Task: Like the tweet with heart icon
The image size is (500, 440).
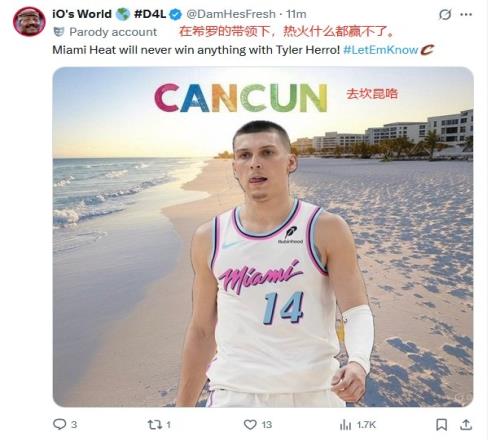Action: coord(250,424)
